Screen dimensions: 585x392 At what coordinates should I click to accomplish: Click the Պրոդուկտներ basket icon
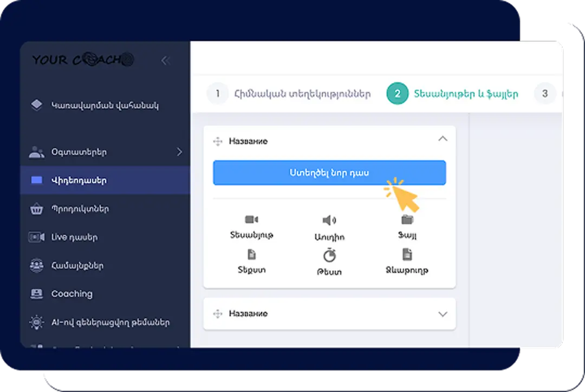click(37, 208)
